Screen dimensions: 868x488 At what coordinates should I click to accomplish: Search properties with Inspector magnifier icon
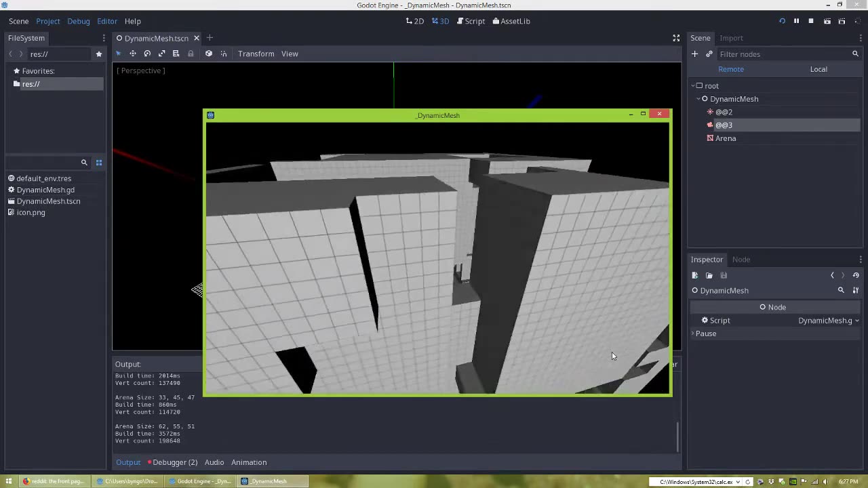(841, 290)
